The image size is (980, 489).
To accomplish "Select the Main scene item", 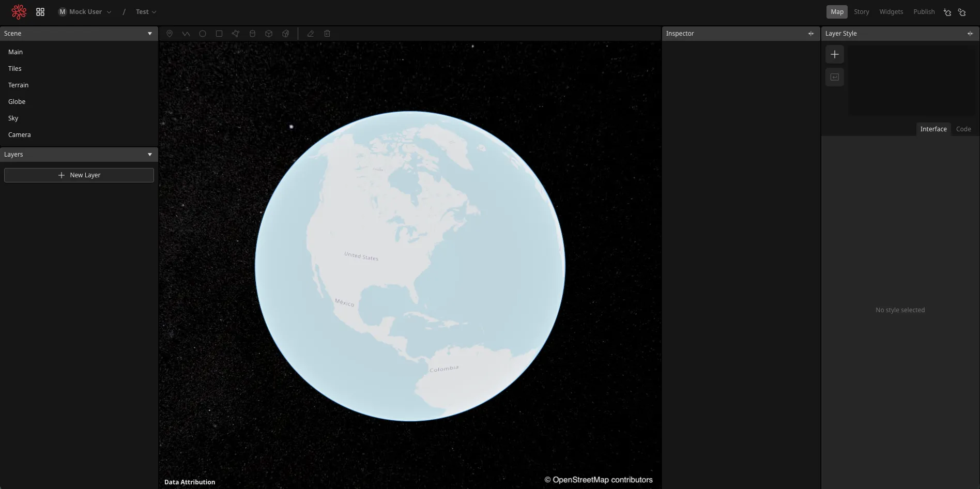I will (x=79, y=52).
